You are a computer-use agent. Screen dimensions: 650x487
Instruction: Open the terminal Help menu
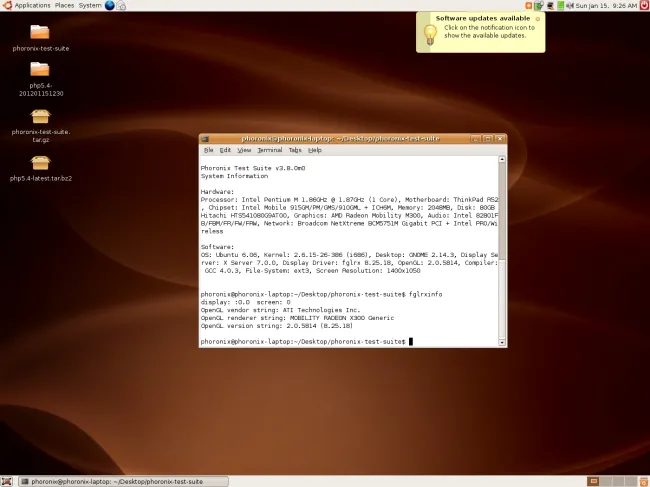coord(315,150)
